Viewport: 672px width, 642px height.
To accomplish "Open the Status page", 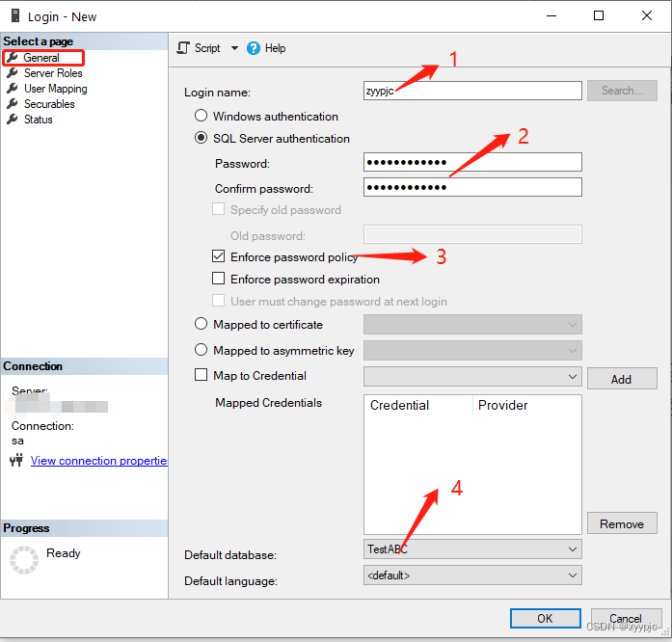I will (x=39, y=120).
